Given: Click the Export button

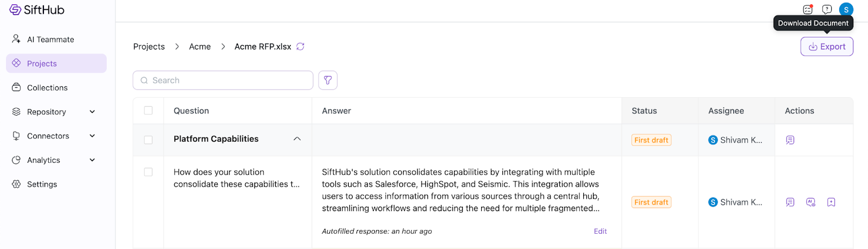Looking at the screenshot, I should pos(827,47).
